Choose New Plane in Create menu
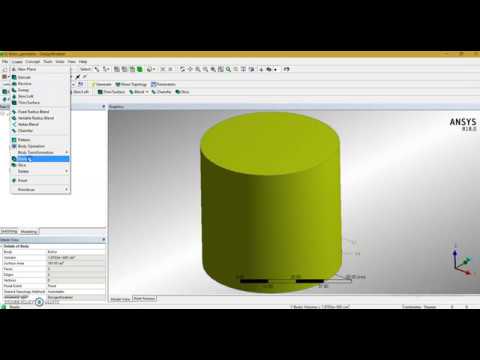This screenshot has height=360, width=480. coord(40,69)
